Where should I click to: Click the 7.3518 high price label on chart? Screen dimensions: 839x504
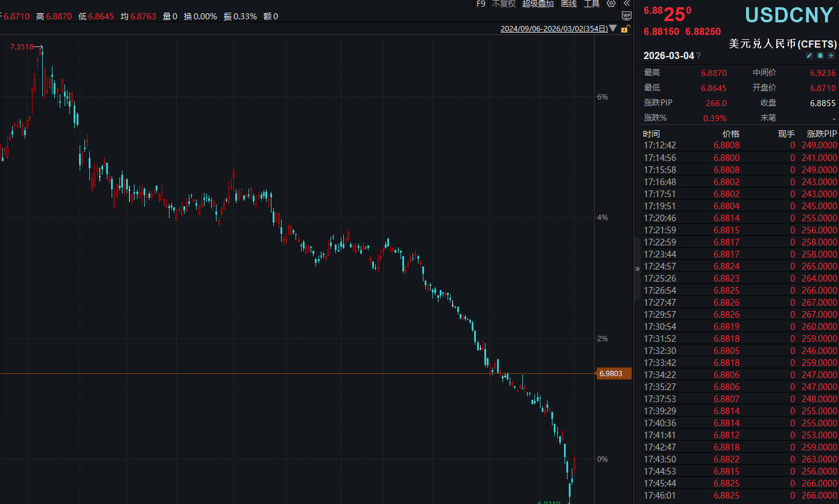tap(22, 46)
